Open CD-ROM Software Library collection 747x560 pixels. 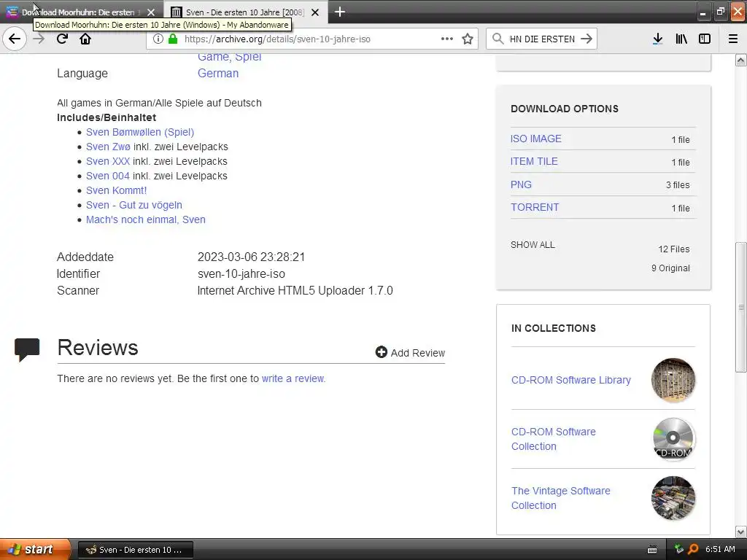point(570,380)
